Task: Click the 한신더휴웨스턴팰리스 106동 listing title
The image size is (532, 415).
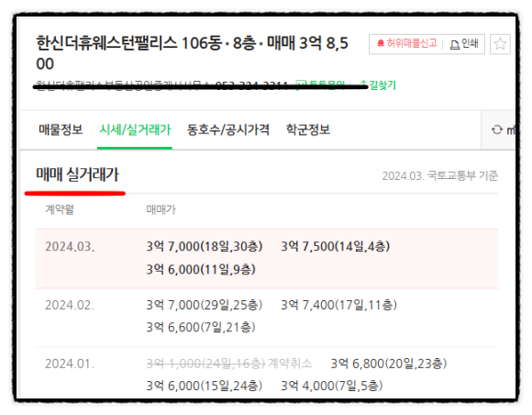Action: coord(192,53)
